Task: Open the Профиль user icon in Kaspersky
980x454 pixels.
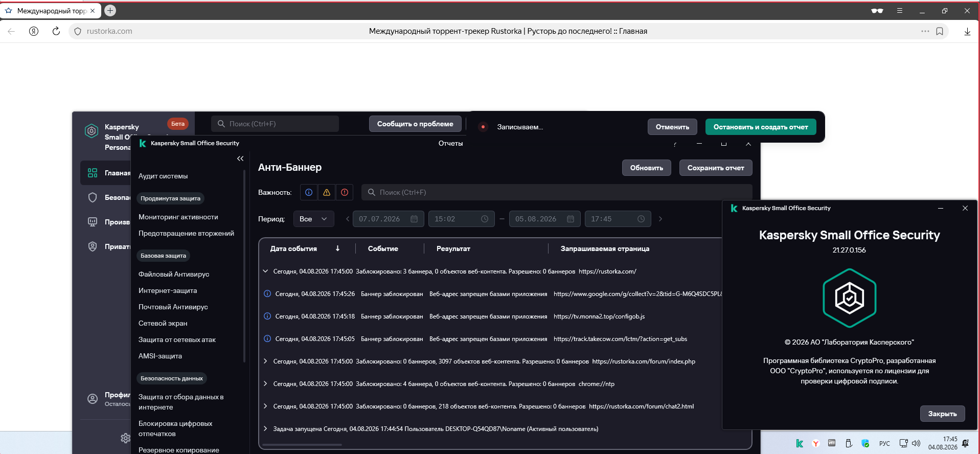Action: point(93,399)
